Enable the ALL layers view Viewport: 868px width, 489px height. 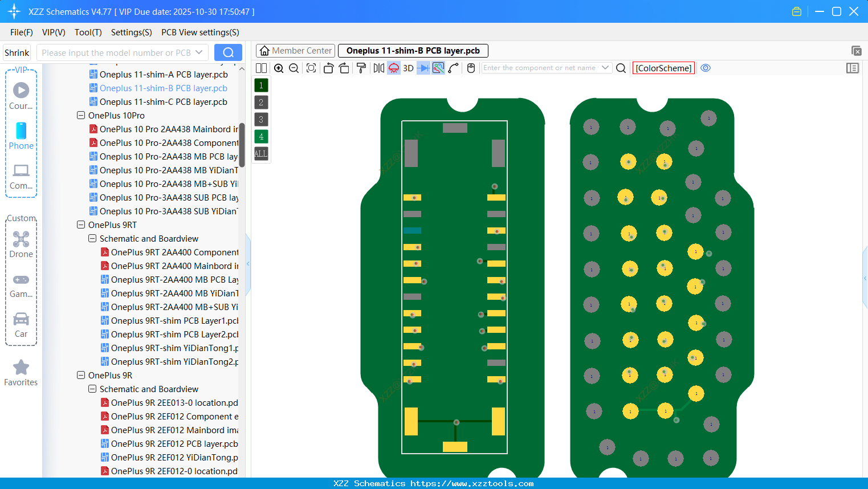click(260, 153)
